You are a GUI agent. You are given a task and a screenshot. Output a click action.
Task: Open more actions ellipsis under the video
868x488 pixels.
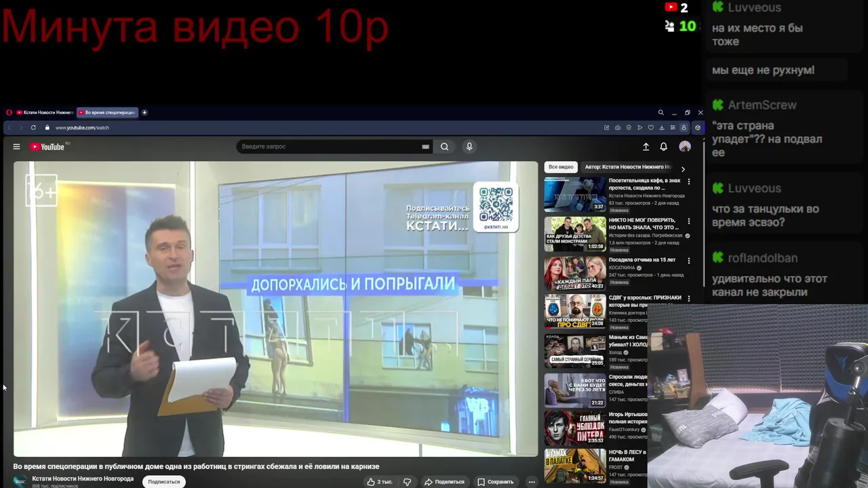(532, 482)
